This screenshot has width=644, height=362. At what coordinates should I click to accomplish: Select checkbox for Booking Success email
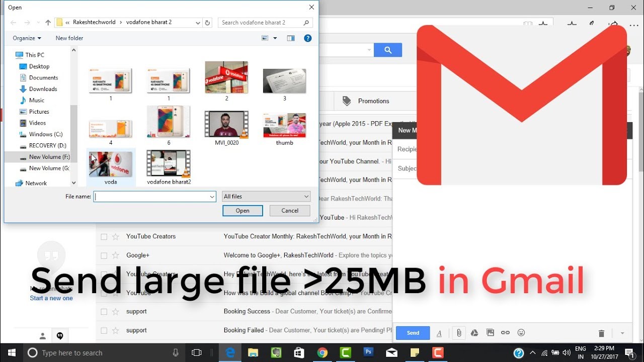click(104, 312)
